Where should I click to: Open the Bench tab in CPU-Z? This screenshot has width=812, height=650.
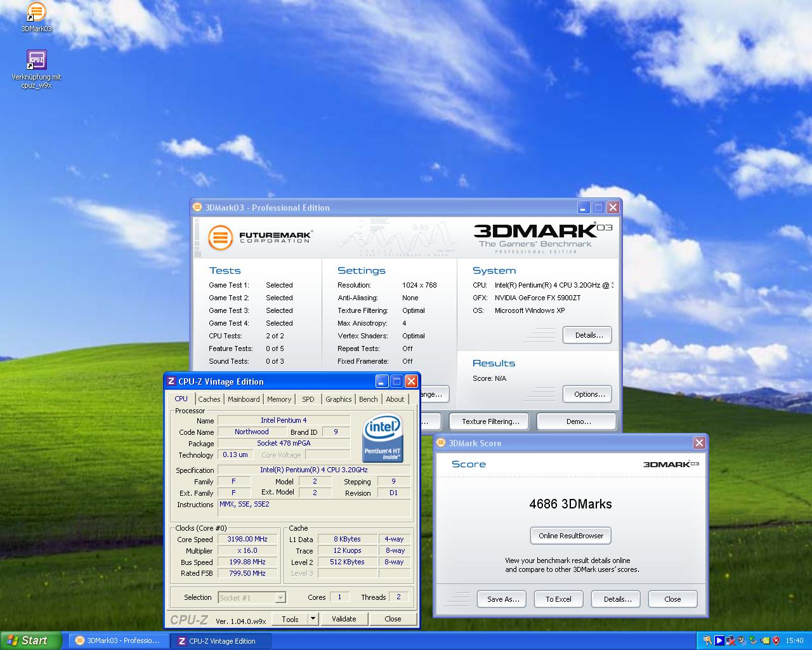368,399
